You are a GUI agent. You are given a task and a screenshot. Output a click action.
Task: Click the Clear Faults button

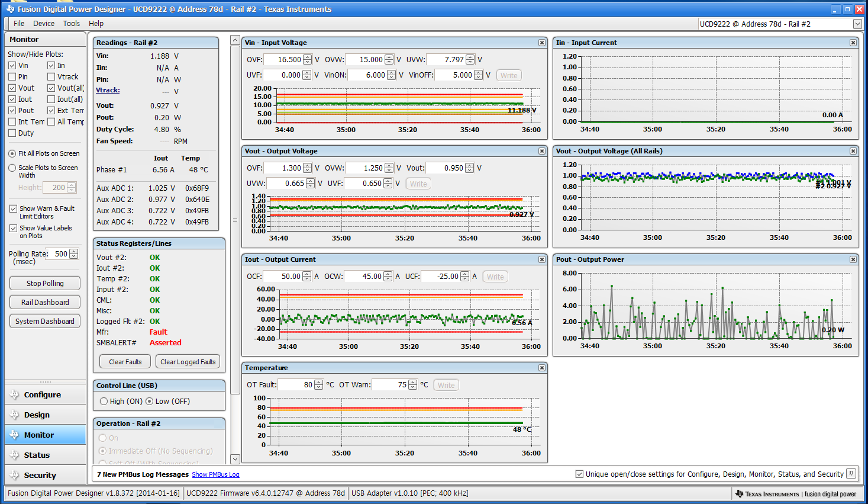[x=125, y=362]
